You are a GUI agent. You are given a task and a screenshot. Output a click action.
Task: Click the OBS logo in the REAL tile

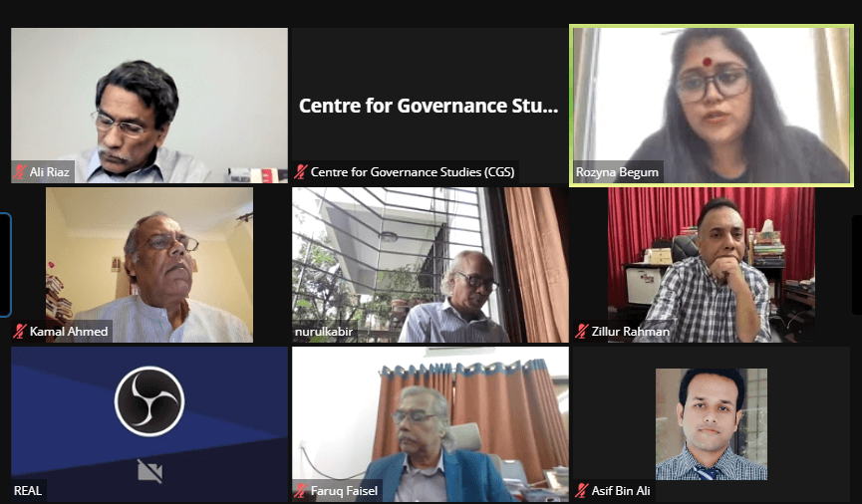point(149,401)
